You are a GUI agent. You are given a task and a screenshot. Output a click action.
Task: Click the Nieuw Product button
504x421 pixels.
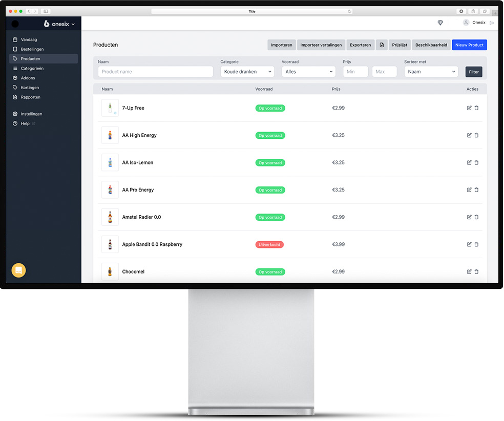coord(469,45)
